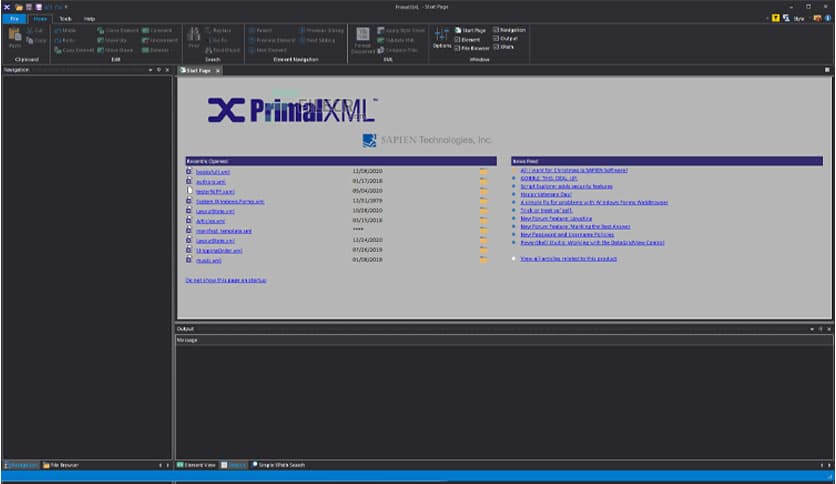Open the music.xml recent file link
The width and height of the screenshot is (836, 484).
[208, 261]
